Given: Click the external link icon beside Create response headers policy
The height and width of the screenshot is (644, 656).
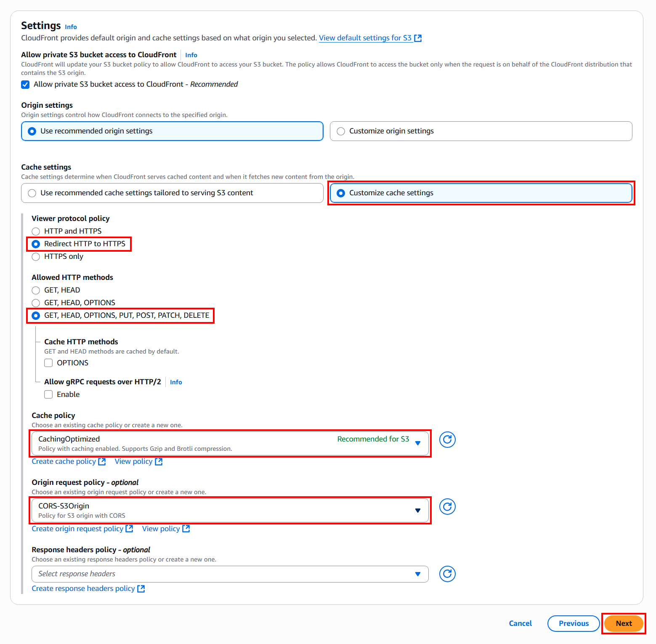Looking at the screenshot, I should pos(141,589).
